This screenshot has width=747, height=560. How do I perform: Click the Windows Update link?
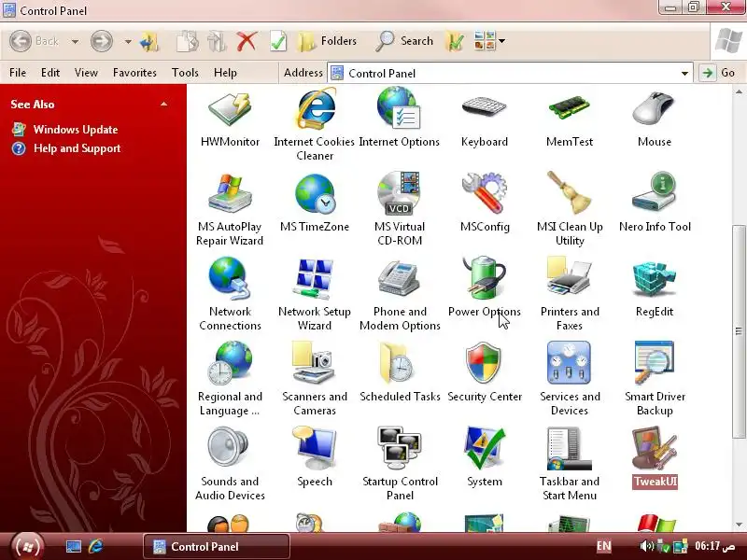76,130
